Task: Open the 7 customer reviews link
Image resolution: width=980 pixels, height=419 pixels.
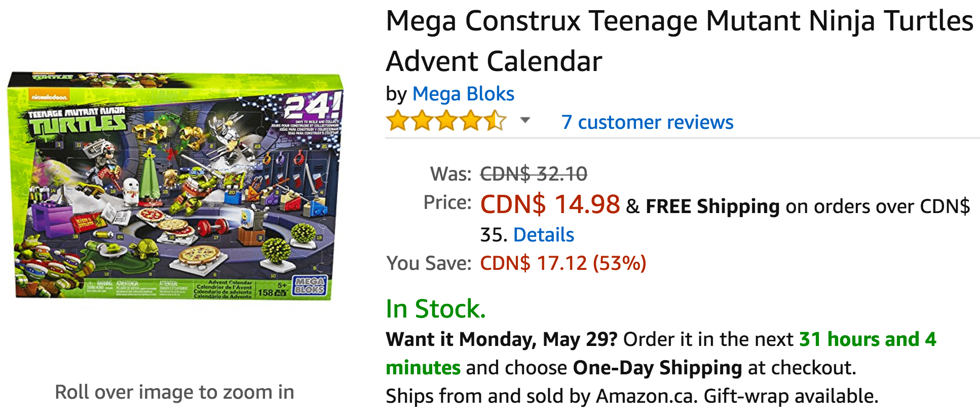Action: (647, 122)
